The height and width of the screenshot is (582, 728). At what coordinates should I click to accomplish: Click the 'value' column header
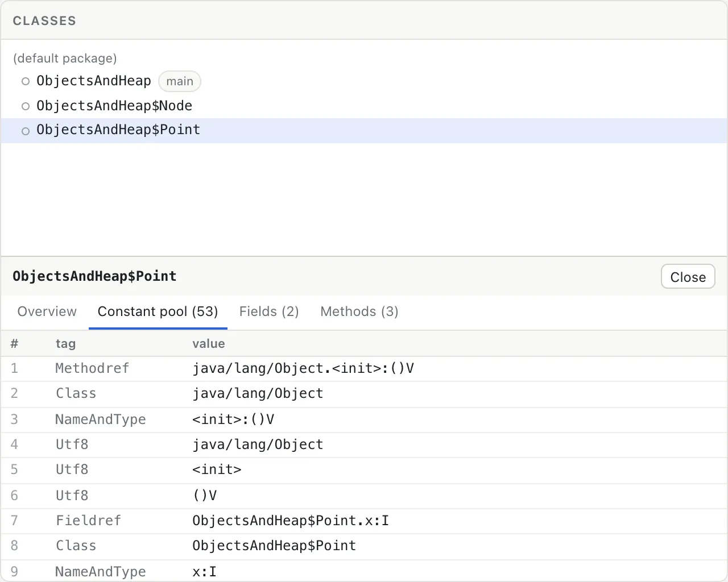[x=209, y=344]
